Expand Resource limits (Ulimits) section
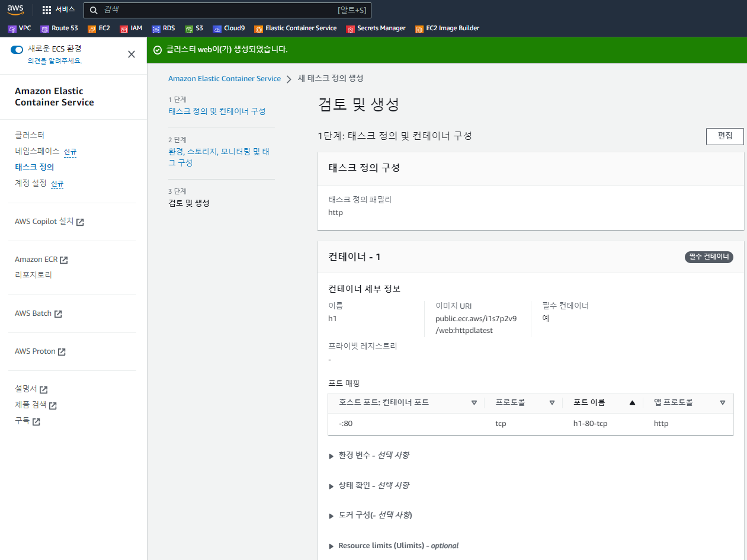This screenshot has height=560, width=747. 393,546
